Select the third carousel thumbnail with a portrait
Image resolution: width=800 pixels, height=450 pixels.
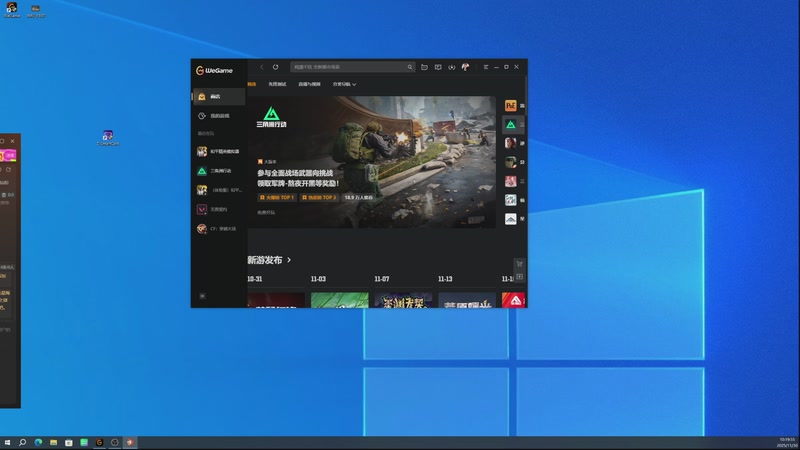(x=511, y=143)
